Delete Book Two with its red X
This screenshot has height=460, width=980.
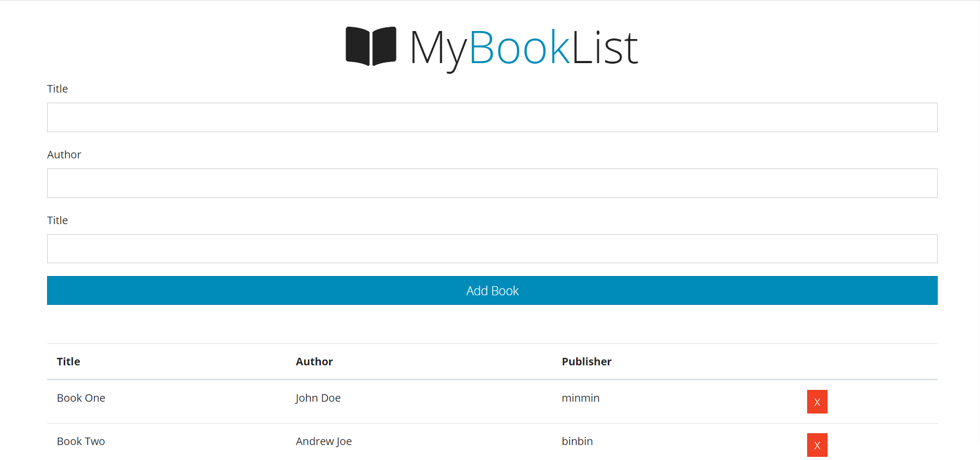click(817, 445)
